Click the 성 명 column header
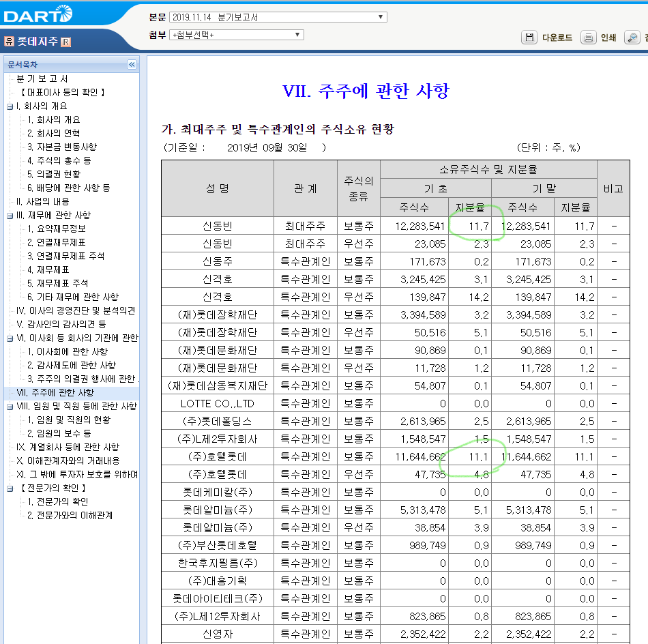Image resolution: width=648 pixels, height=644 pixels. coord(218,188)
